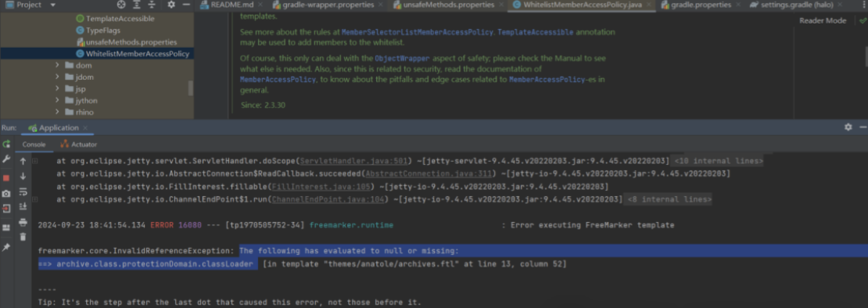Click the Exit icon in Run toolbar
The width and height of the screenshot is (868, 308).
pyautogui.click(x=6, y=209)
